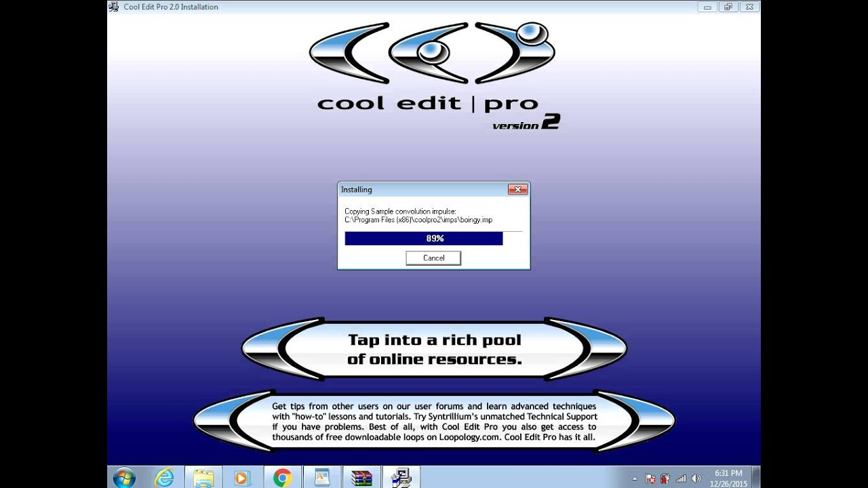Click the boingy.imp file path text
This screenshot has height=488, width=868.
pos(418,220)
